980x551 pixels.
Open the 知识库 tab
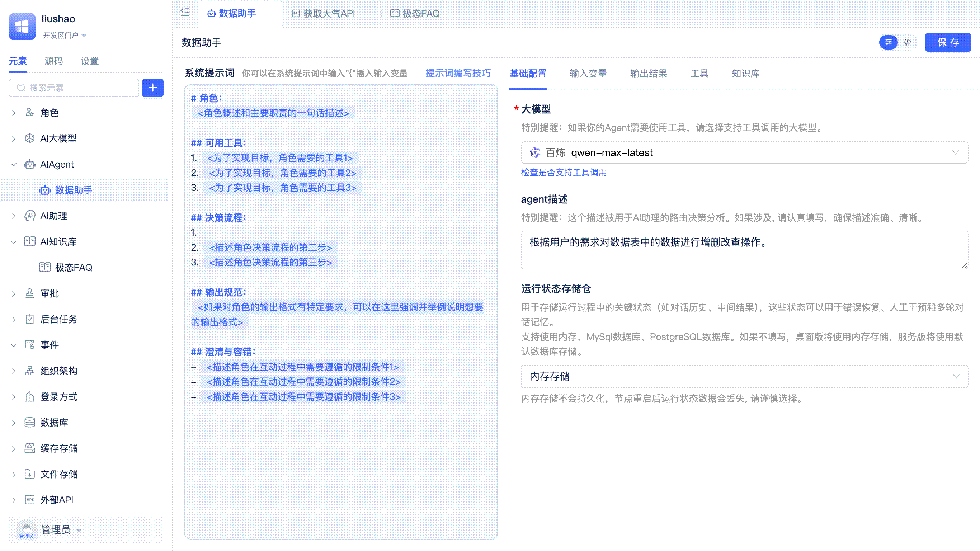746,74
